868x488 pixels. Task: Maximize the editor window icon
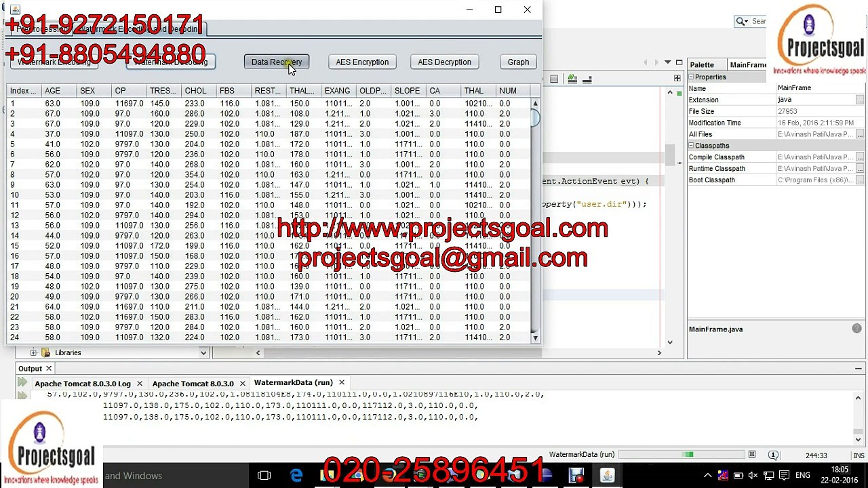click(x=679, y=63)
